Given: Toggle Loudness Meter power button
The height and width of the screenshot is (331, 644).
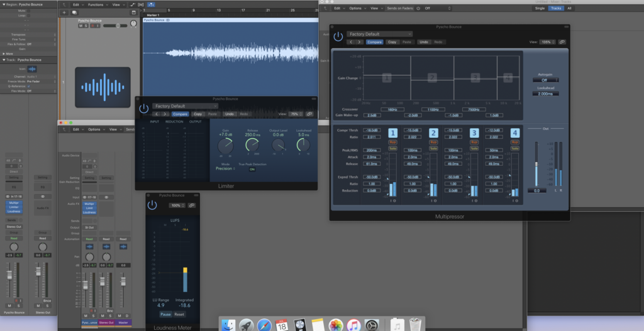Looking at the screenshot, I should pos(152,205).
